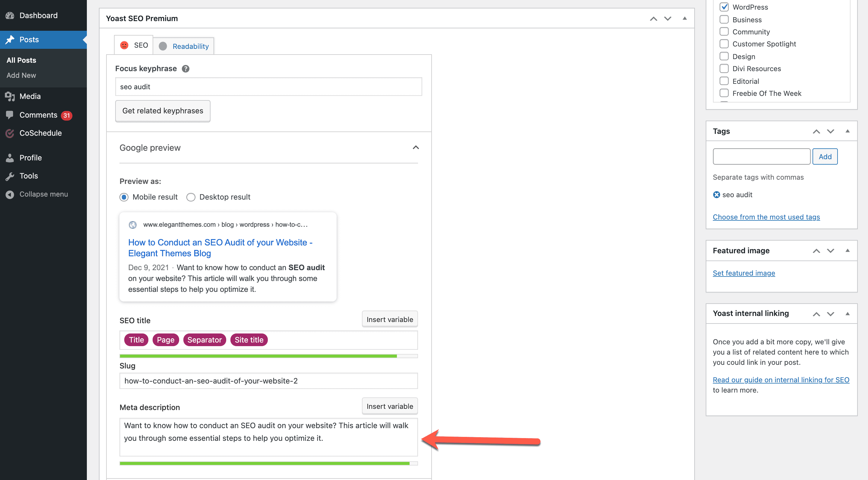The width and height of the screenshot is (868, 480).
Task: Toggle the Featured image panel
Action: point(847,251)
